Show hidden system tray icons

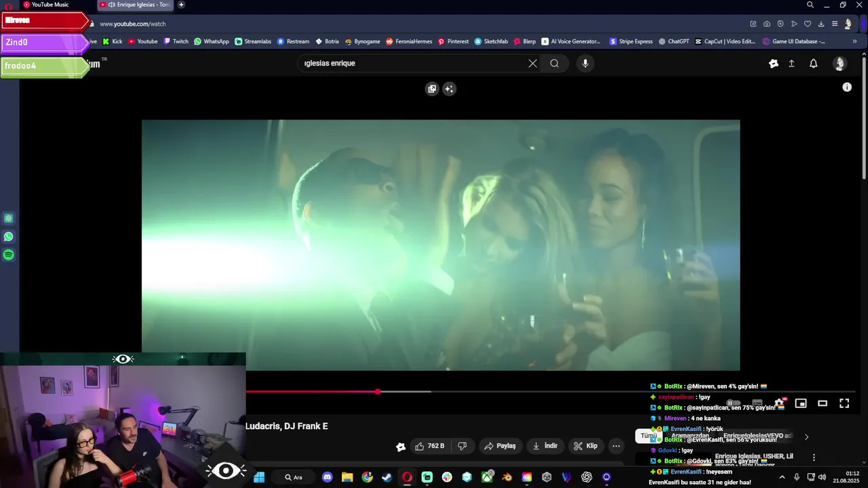pos(782,477)
